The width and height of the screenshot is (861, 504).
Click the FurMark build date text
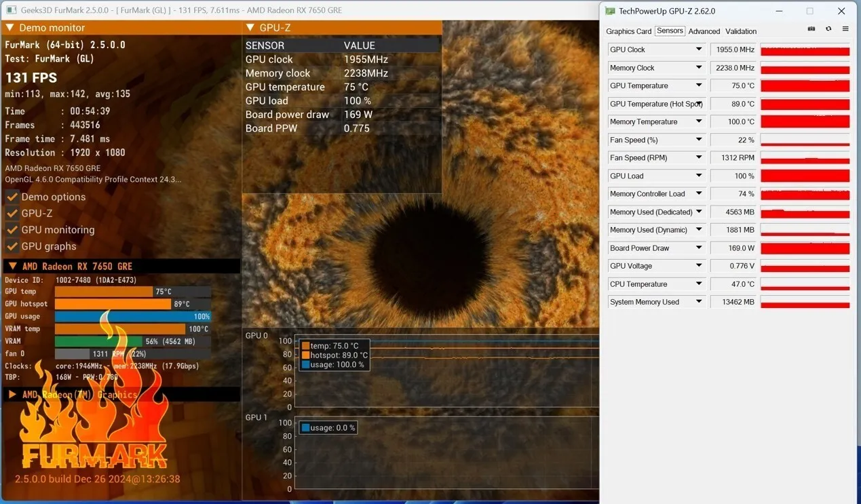click(98, 479)
